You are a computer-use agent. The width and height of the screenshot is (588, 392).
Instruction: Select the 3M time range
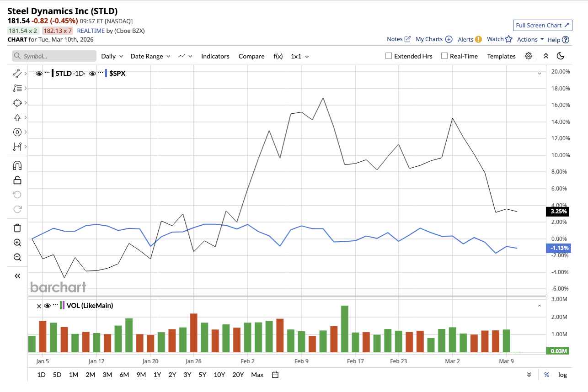107,375
